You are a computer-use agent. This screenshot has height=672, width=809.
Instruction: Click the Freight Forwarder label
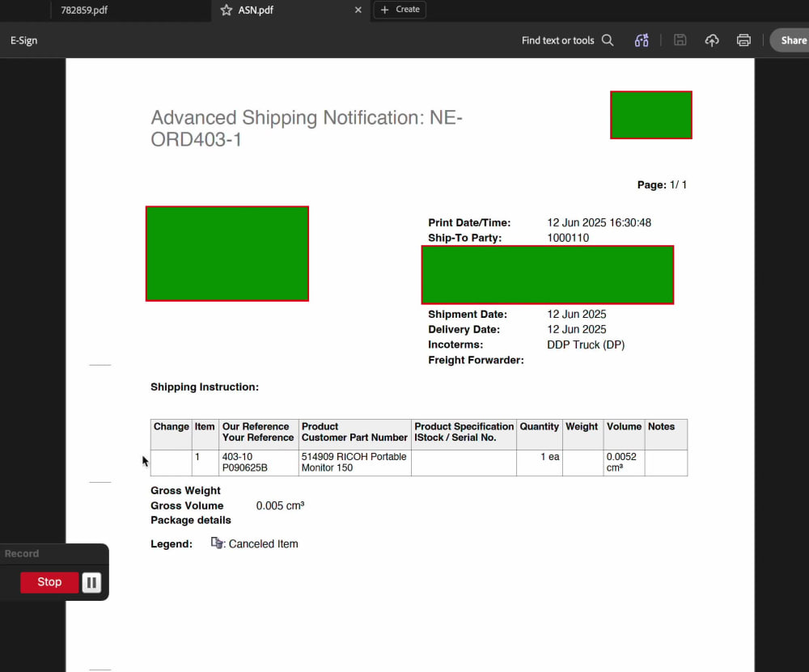click(x=476, y=360)
